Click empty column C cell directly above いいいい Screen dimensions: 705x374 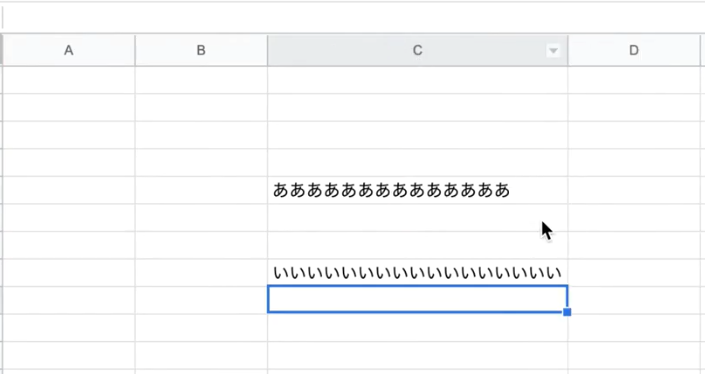click(x=418, y=245)
